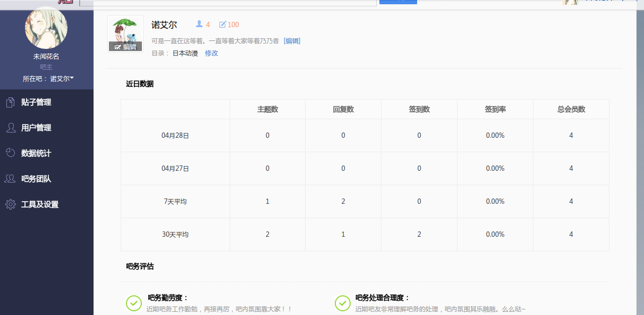
Task: Click 主题数 value 2 in 30天平均 row
Action: (268, 234)
